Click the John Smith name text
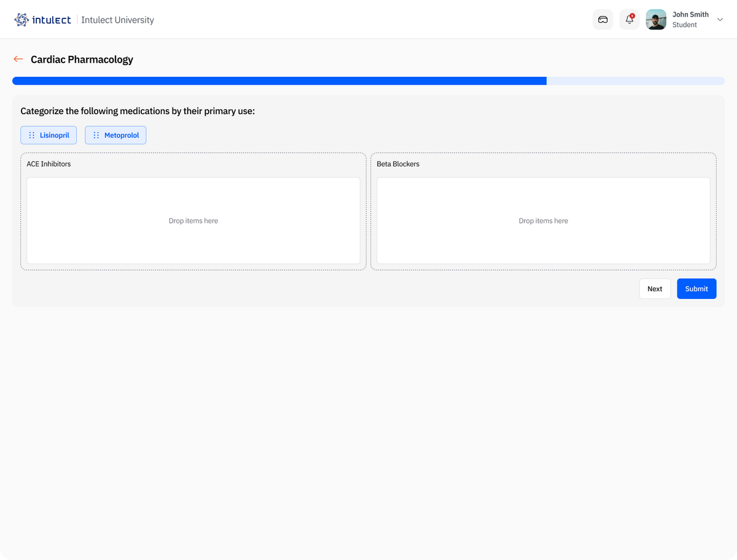This screenshot has width=737, height=560. [x=690, y=15]
